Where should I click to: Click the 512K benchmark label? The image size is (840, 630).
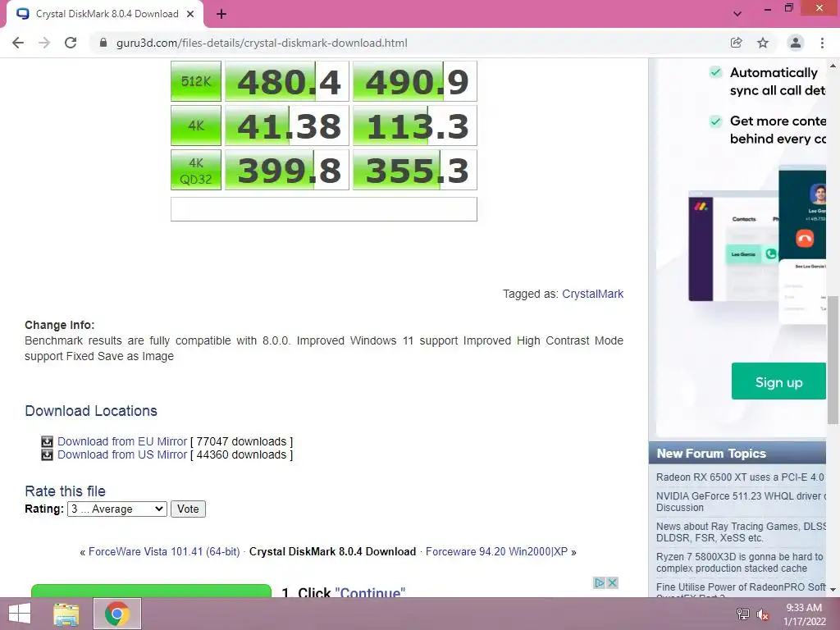pyautogui.click(x=195, y=81)
